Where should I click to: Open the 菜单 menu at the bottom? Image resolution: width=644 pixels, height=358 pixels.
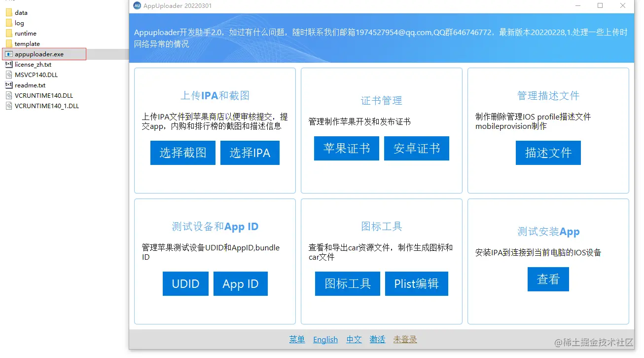coord(297,340)
